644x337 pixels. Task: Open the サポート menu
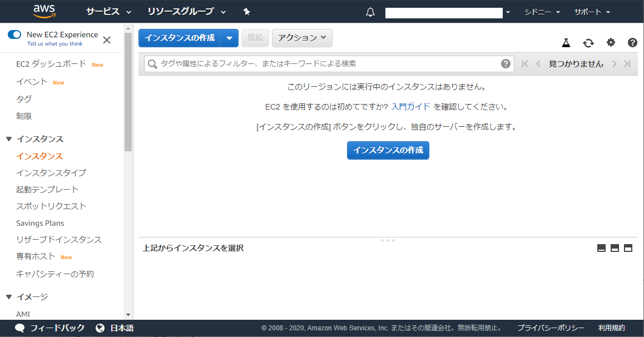[592, 12]
